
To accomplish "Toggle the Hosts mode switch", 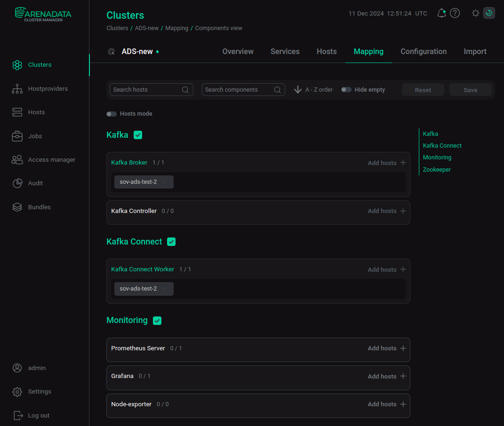I will (112, 114).
